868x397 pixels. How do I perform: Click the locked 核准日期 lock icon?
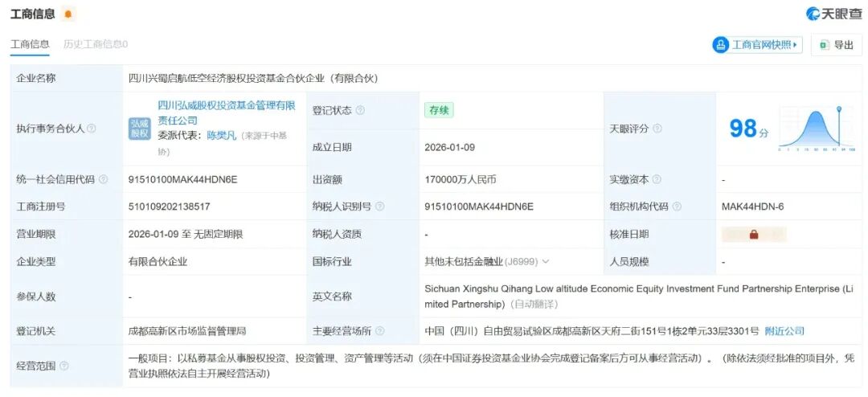tap(754, 234)
